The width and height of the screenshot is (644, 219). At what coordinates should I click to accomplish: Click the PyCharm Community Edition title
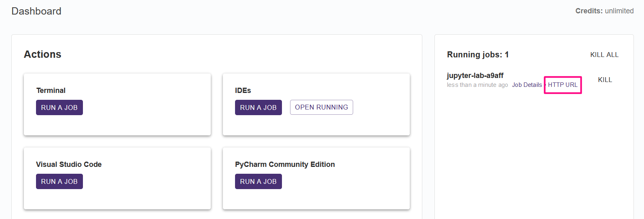point(285,164)
